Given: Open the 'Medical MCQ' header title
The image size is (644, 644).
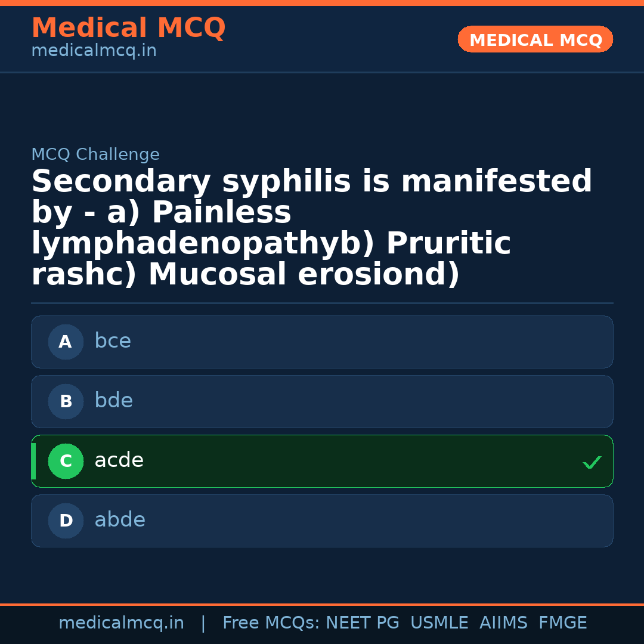Looking at the screenshot, I should [128, 28].
